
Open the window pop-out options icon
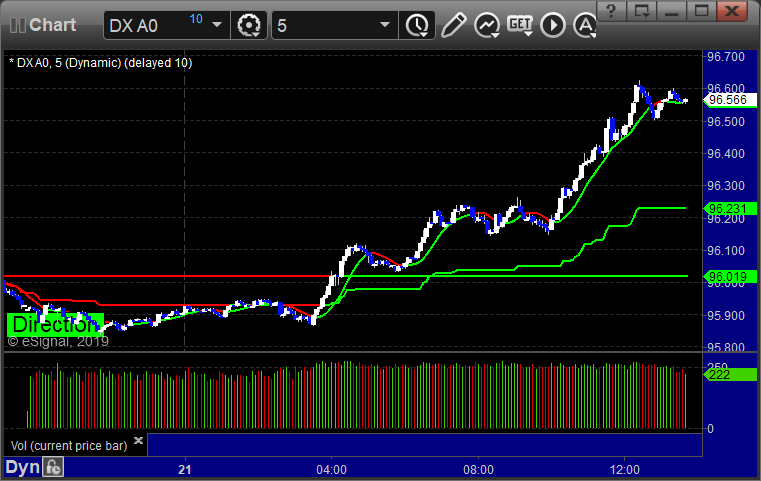point(642,11)
